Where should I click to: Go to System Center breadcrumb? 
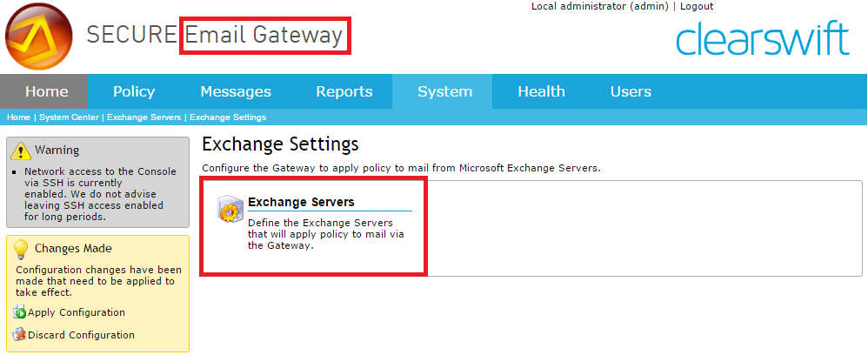pyautogui.click(x=69, y=117)
